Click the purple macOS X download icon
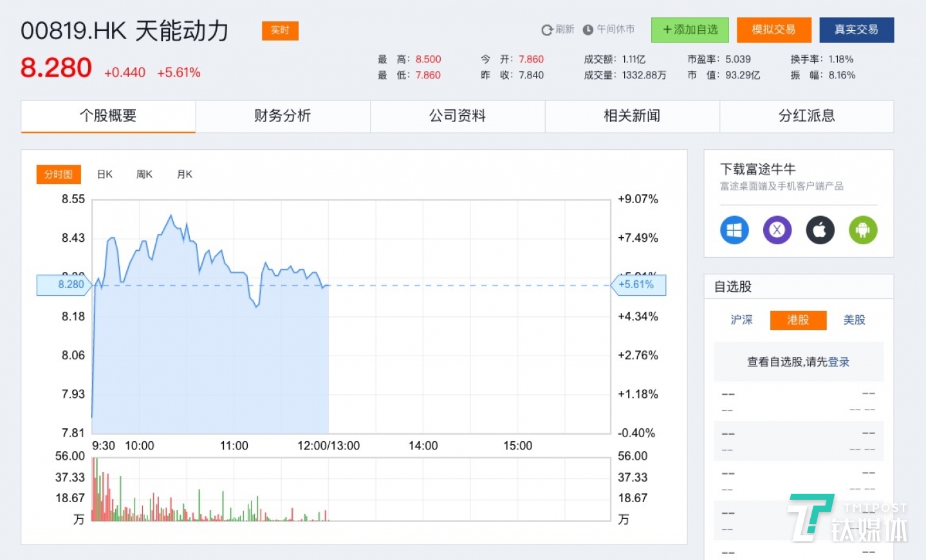Viewport: 926px width, 560px height. click(777, 230)
